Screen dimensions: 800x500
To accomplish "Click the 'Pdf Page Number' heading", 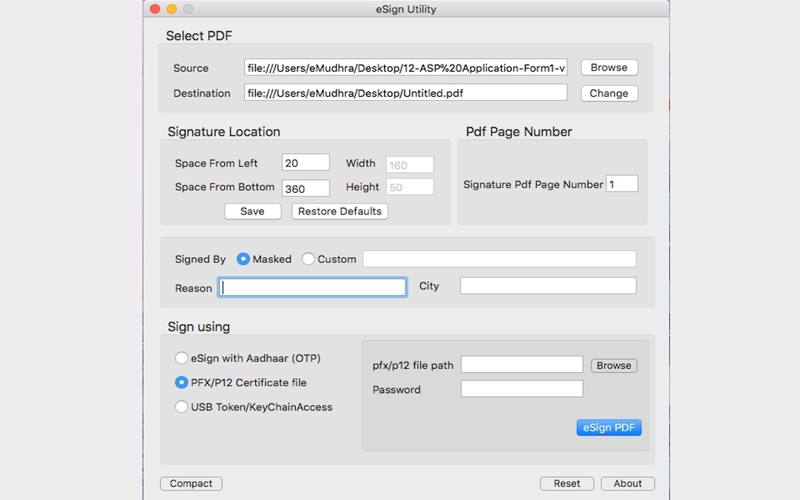I will point(519,132).
